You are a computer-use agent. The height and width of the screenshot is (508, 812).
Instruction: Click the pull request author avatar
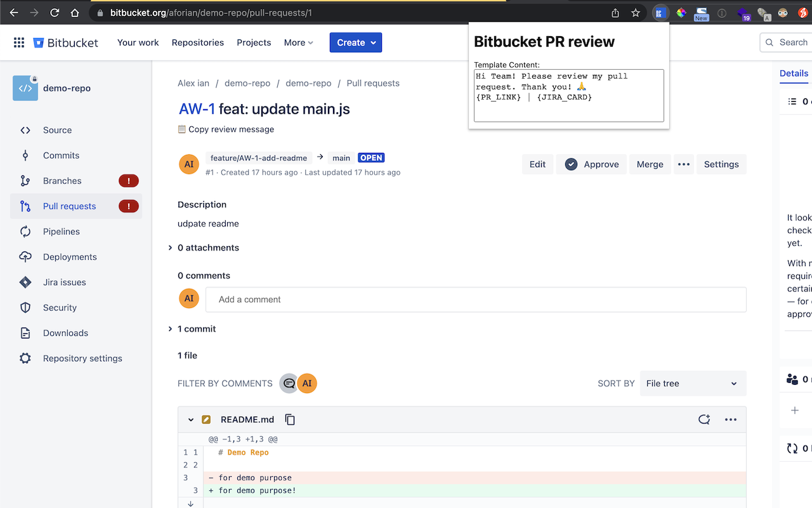(189, 164)
